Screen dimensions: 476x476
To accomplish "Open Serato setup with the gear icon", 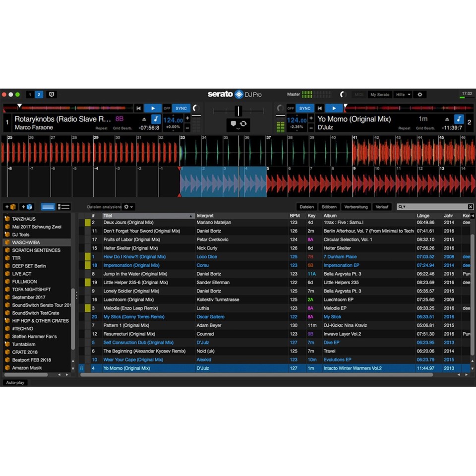I will point(421,94).
